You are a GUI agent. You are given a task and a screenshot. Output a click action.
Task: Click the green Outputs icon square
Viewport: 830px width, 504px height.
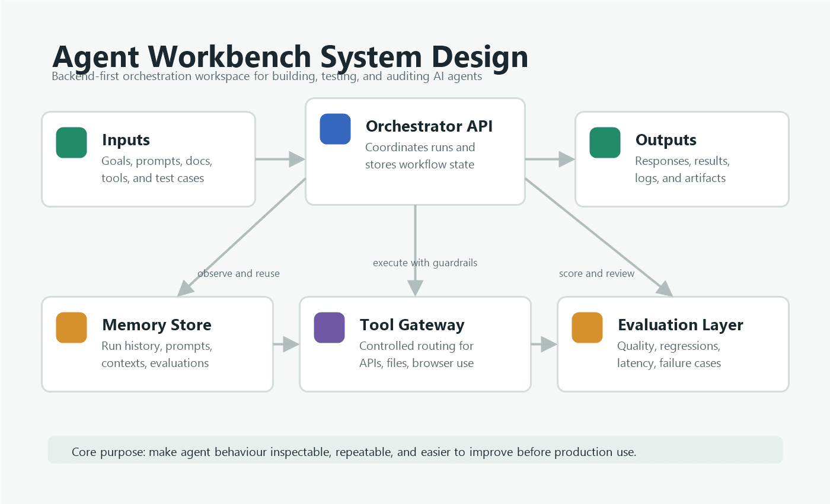click(605, 143)
